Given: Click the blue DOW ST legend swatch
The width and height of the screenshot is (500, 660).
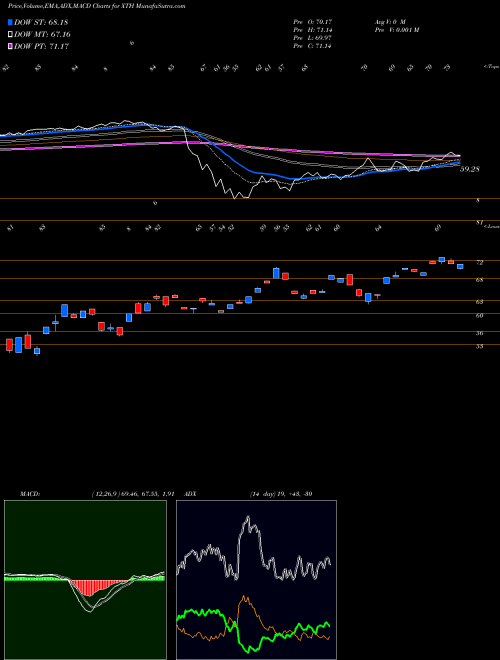Looking at the screenshot, I should (10, 22).
